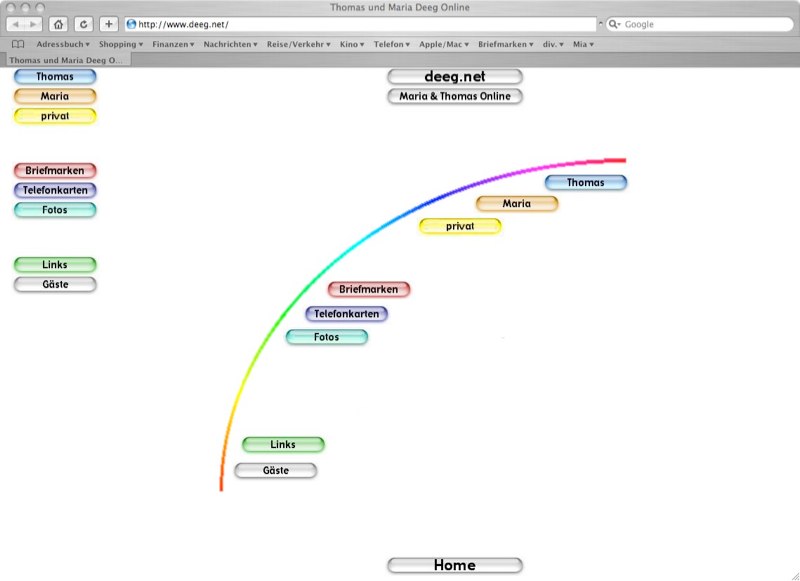
Task: Click the Gäste button in the left column
Action: point(55,285)
